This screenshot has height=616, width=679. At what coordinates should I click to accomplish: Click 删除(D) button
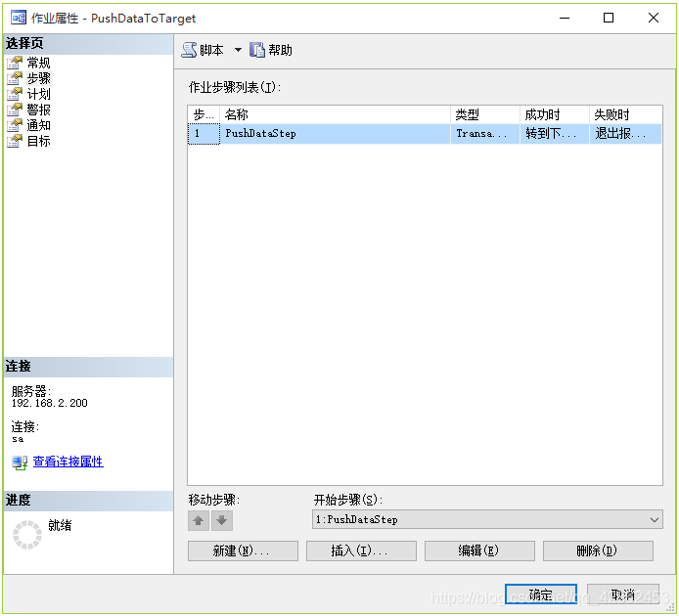tap(598, 550)
